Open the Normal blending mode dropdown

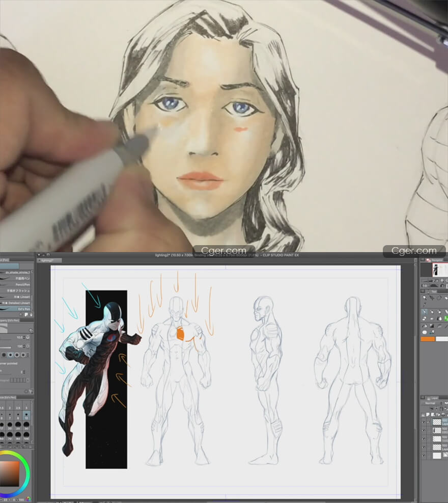(430, 403)
